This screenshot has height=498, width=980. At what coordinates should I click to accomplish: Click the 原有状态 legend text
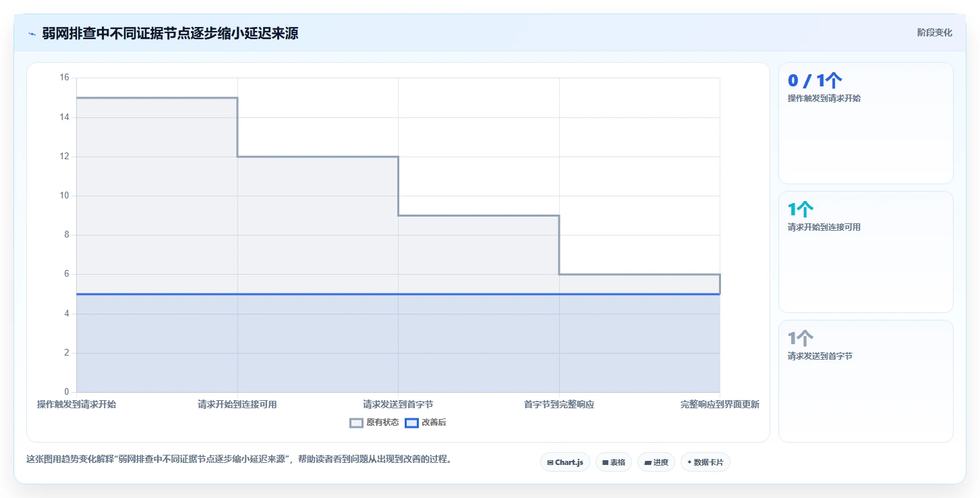[382, 423]
